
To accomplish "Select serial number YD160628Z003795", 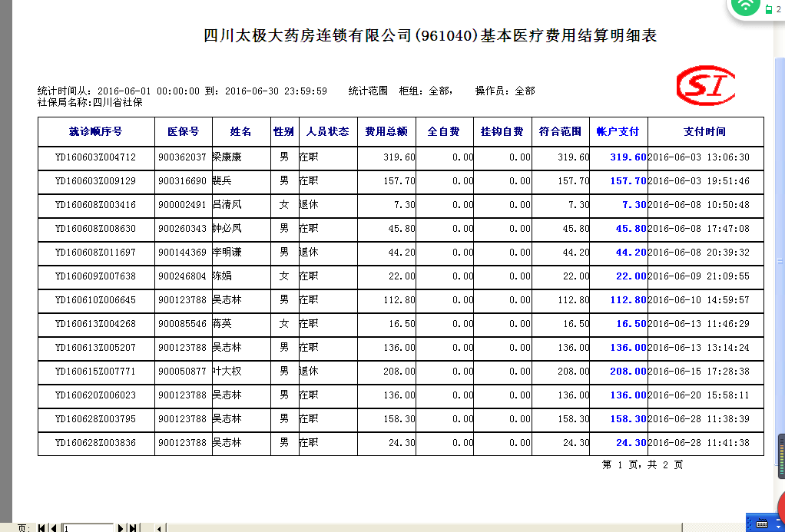I will 95,419.
